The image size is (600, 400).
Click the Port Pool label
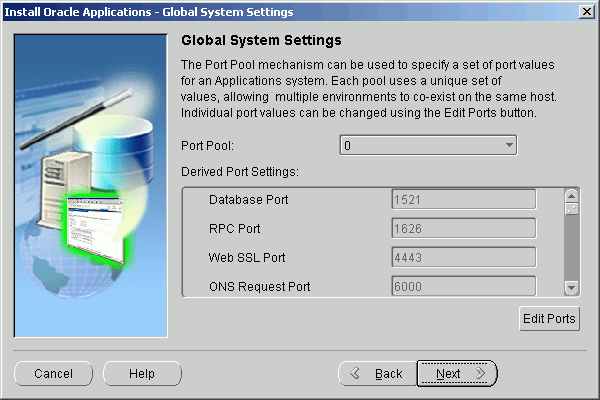pos(207,146)
